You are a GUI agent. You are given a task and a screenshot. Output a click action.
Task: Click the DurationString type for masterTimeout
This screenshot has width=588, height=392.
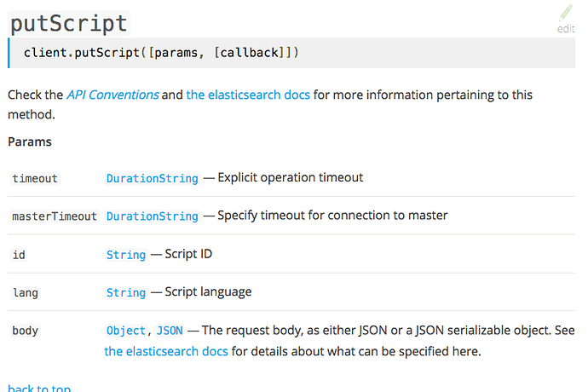[x=152, y=216]
